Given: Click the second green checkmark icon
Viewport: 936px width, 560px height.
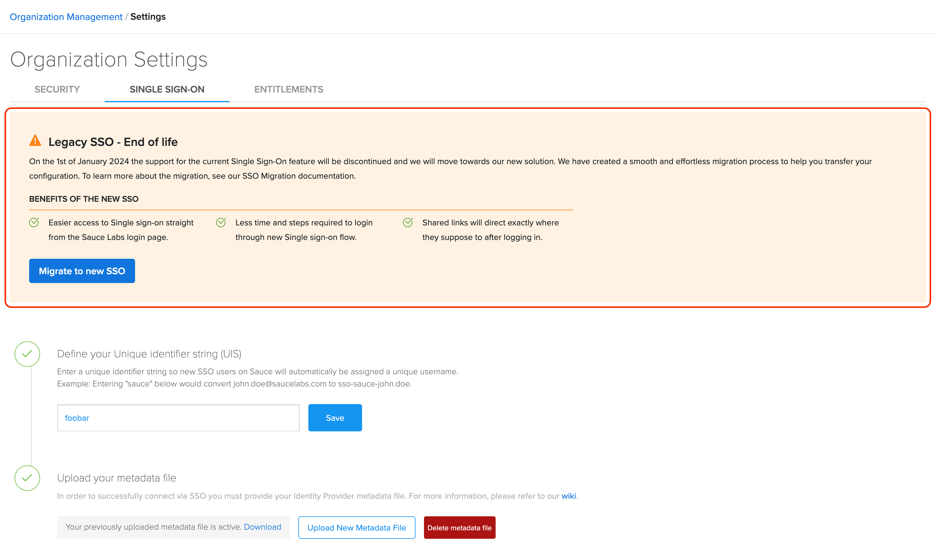Looking at the screenshot, I should pos(27,478).
